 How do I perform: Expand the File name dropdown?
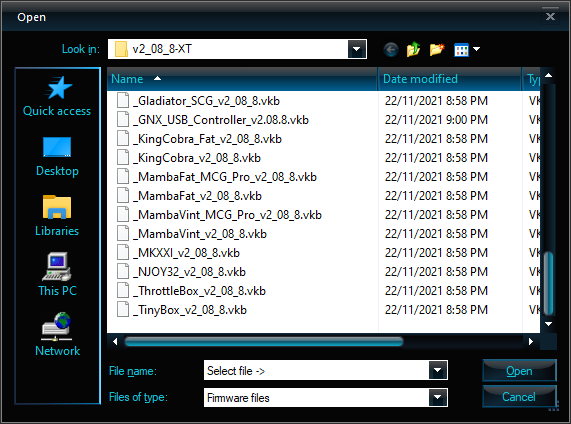[438, 370]
